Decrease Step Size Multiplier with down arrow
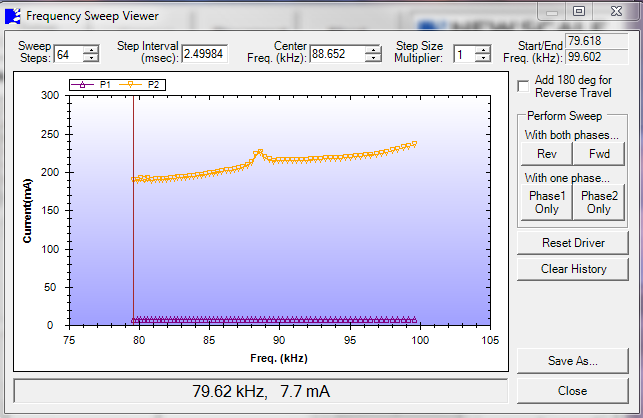Image resolution: width=643 pixels, height=418 pixels. click(x=483, y=58)
